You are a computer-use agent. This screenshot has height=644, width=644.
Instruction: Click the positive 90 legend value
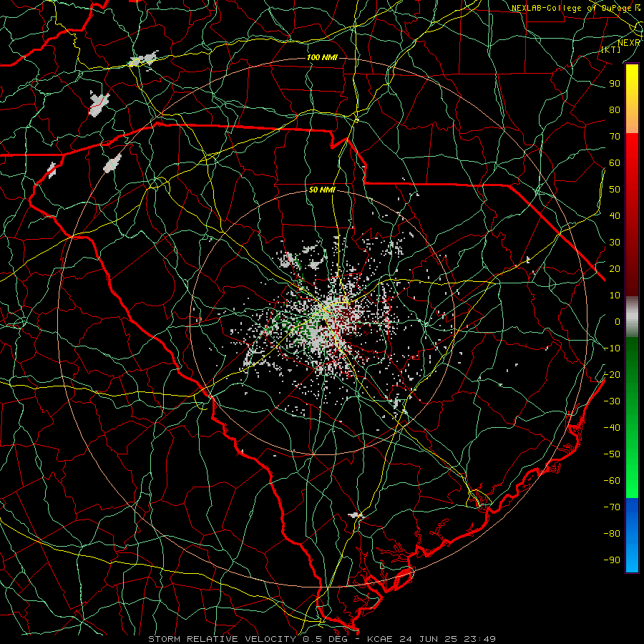615,84
